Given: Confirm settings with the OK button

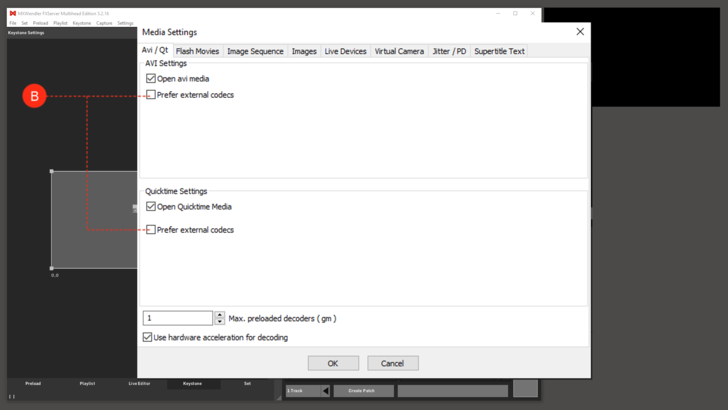Looking at the screenshot, I should (333, 363).
